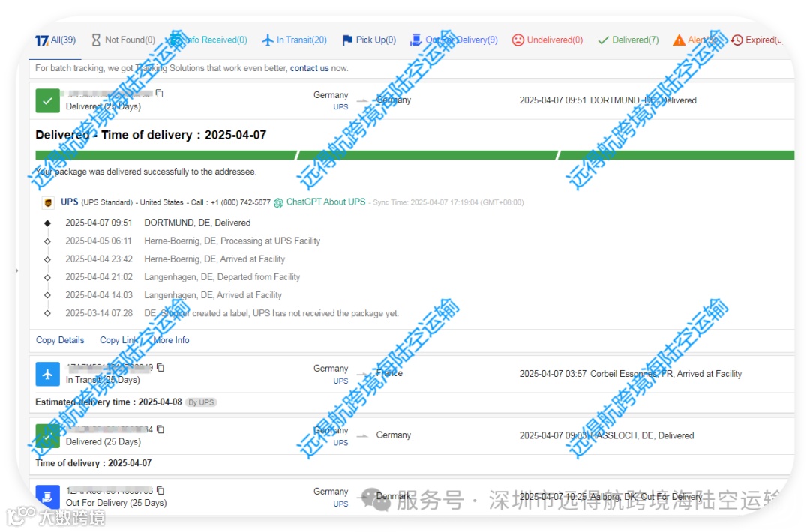
Task: Open the Not Found(0) tab
Action: [124, 40]
